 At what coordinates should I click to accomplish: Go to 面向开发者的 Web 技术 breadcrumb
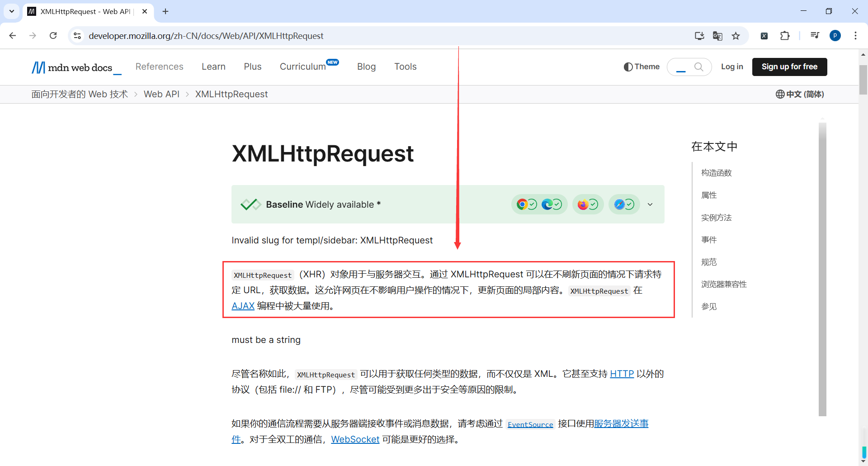click(80, 94)
